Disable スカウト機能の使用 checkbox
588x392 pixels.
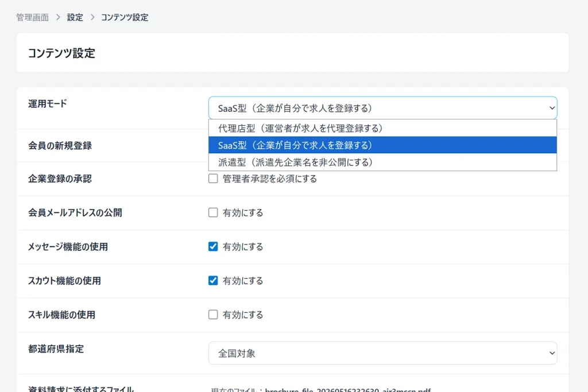tap(213, 281)
